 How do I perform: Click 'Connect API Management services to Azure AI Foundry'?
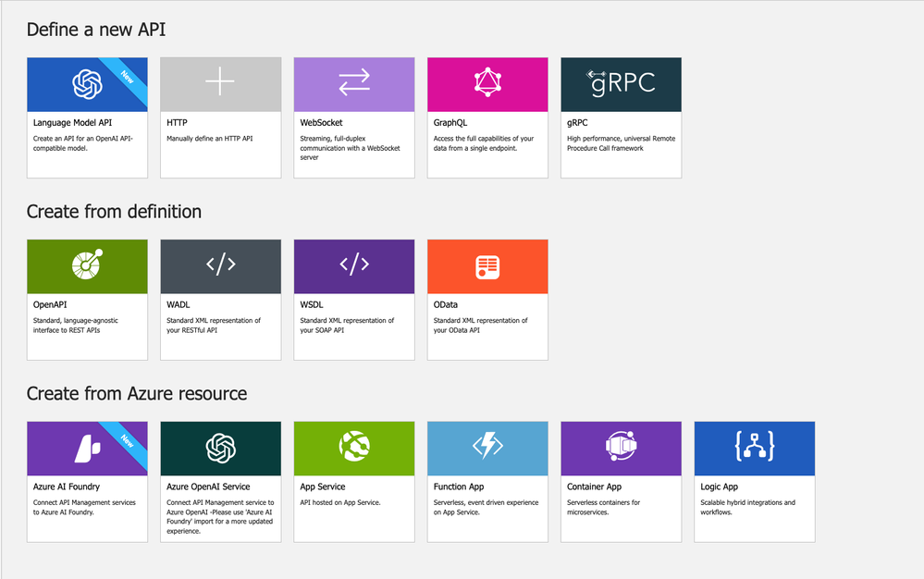(x=84, y=507)
